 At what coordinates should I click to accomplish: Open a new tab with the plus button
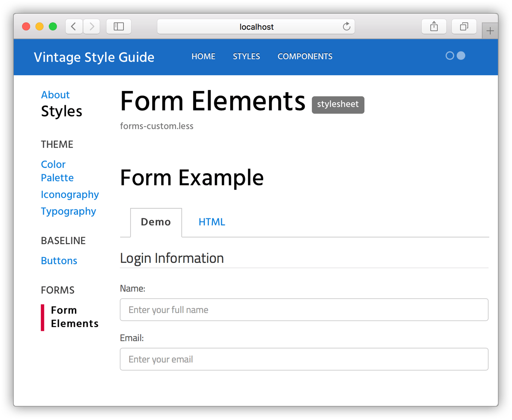(x=490, y=30)
